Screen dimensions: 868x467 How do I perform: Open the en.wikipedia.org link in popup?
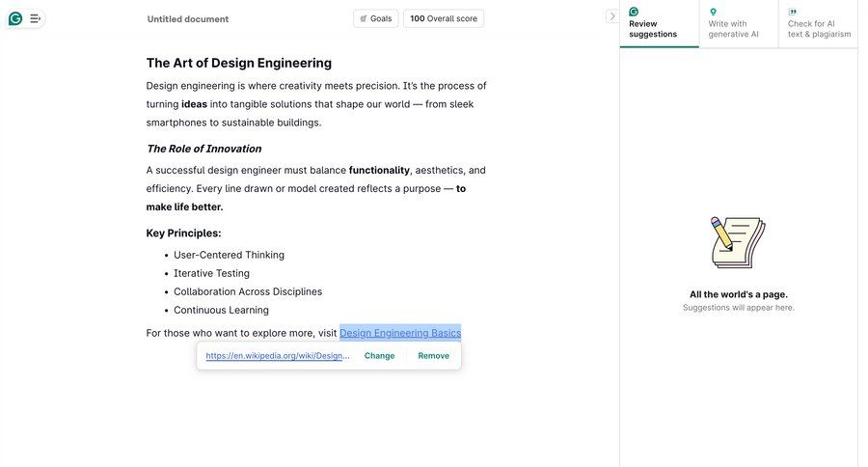pyautogui.click(x=278, y=356)
